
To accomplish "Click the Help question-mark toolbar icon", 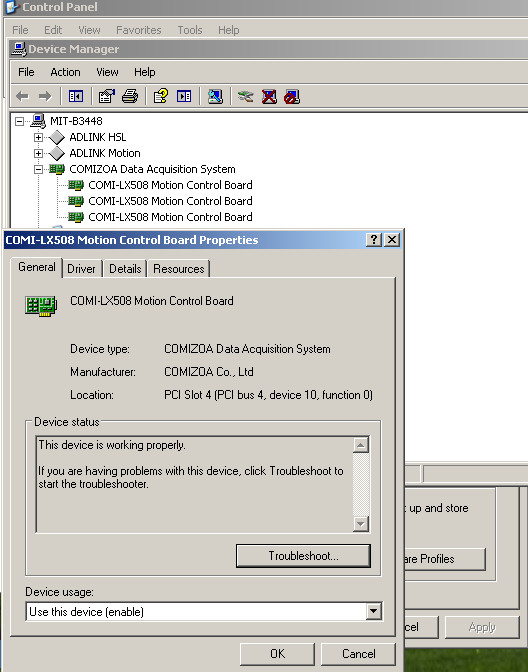I will pyautogui.click(x=161, y=96).
